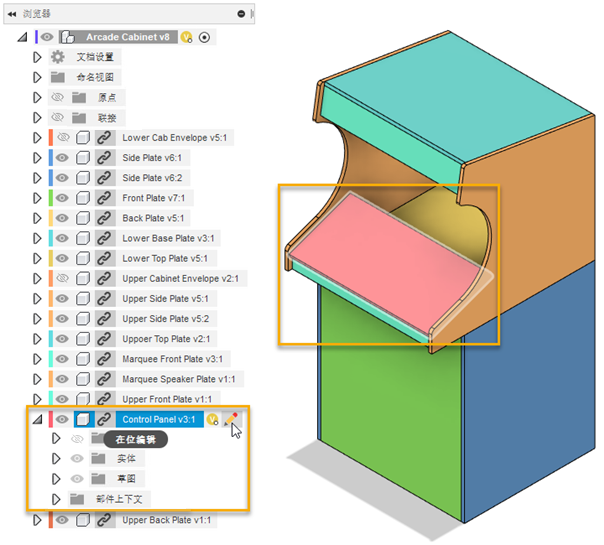Click the 命名视图 label

[95, 77]
